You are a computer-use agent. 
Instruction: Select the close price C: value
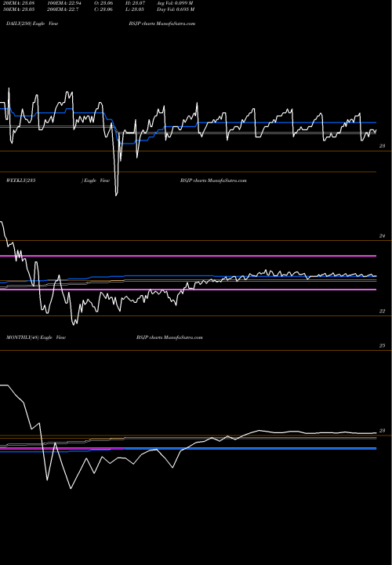click(103, 9)
